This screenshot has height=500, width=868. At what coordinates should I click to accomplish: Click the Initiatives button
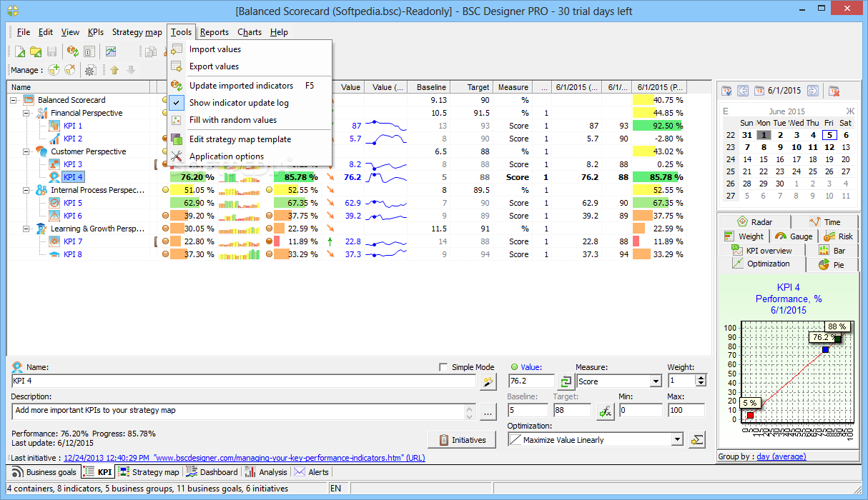463,440
